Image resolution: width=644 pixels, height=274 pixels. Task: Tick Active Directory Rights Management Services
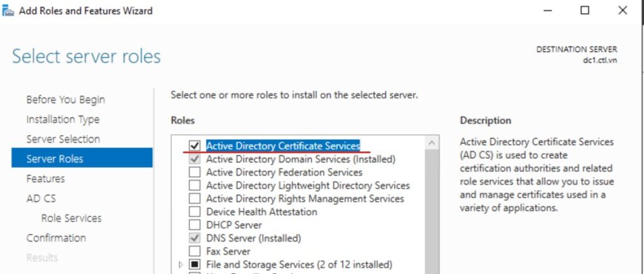tap(195, 199)
